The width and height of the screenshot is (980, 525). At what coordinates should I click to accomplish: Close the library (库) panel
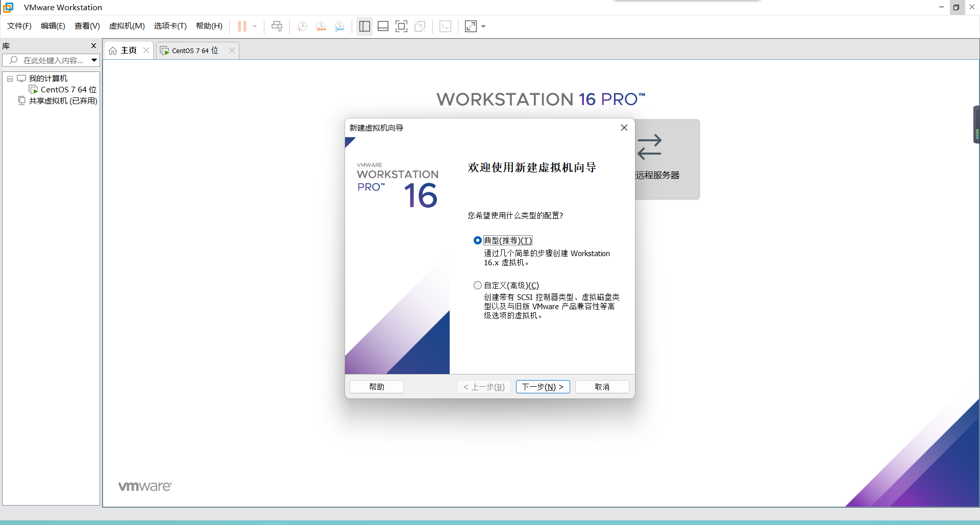click(x=93, y=46)
